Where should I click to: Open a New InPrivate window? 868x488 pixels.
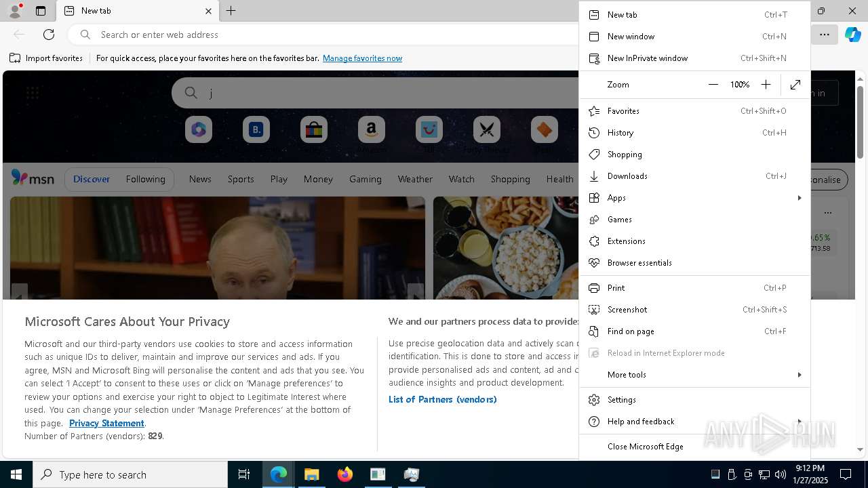pos(695,58)
